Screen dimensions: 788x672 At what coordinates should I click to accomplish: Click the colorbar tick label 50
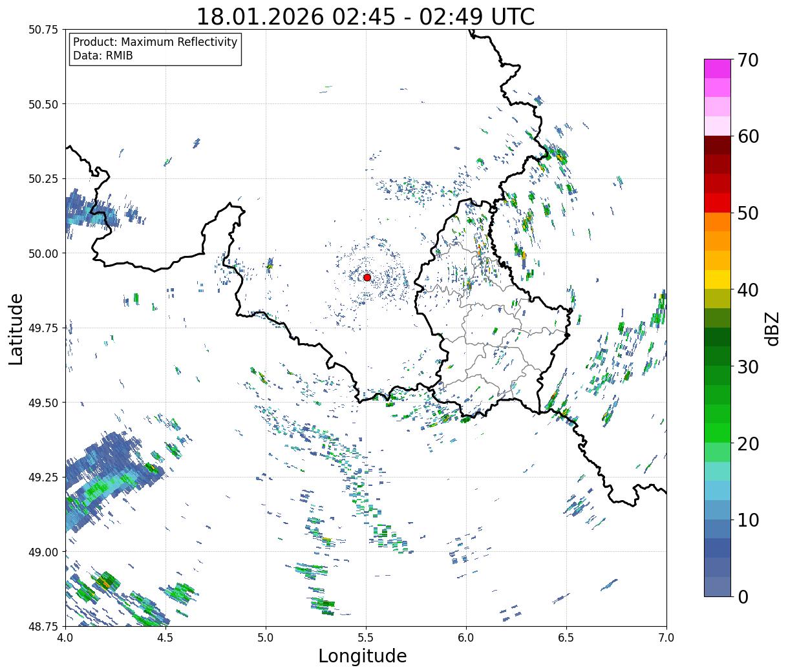pyautogui.click(x=747, y=213)
